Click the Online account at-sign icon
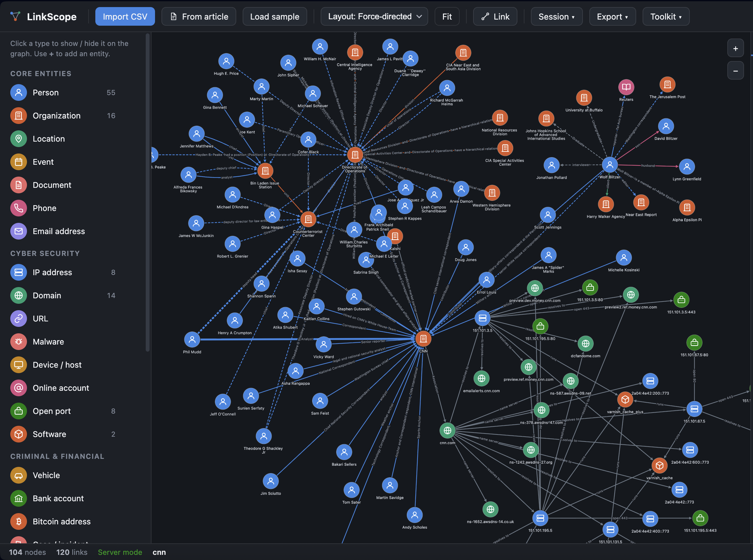The width and height of the screenshot is (753, 560). pos(19,388)
